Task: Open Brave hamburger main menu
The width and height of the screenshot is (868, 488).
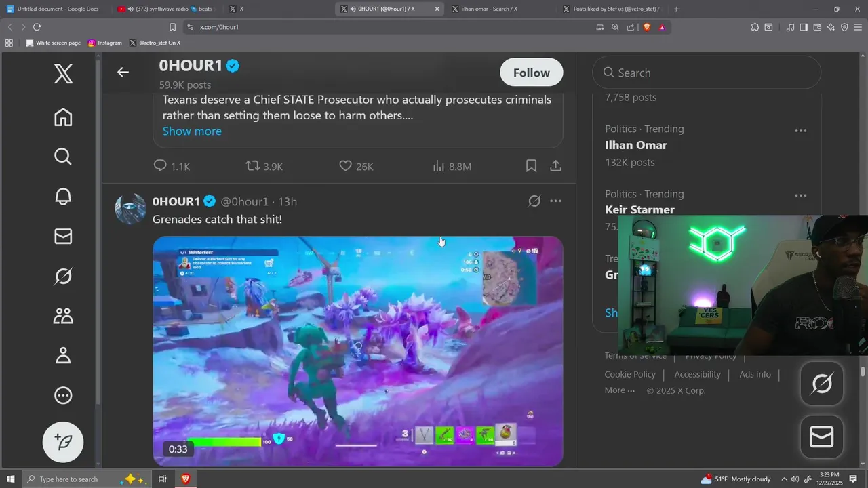Action: pos(858,27)
